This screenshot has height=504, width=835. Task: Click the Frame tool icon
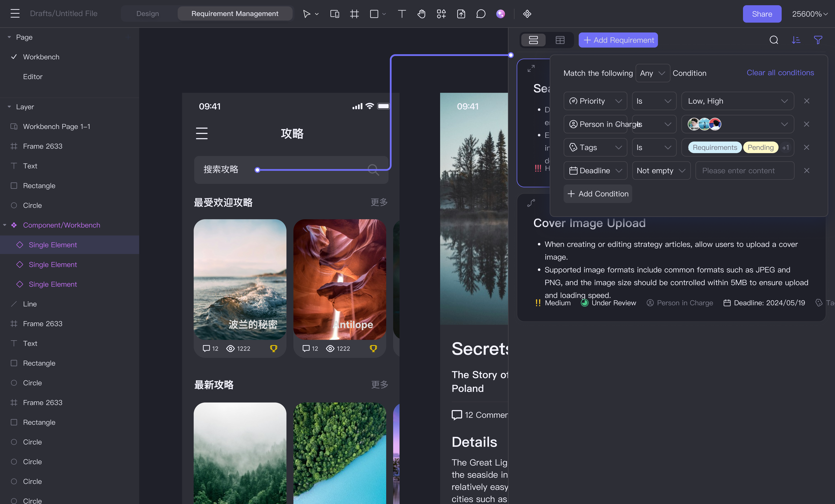point(354,14)
